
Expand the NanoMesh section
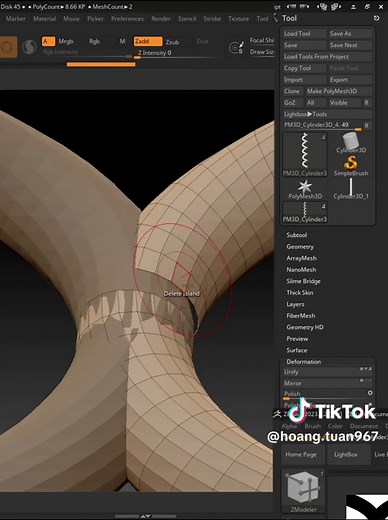coord(301,270)
